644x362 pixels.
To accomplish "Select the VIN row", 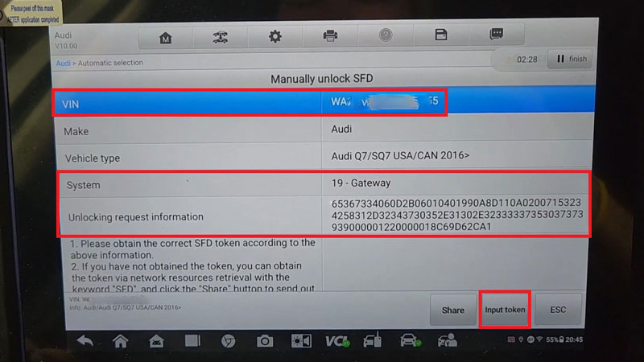I will [324, 103].
